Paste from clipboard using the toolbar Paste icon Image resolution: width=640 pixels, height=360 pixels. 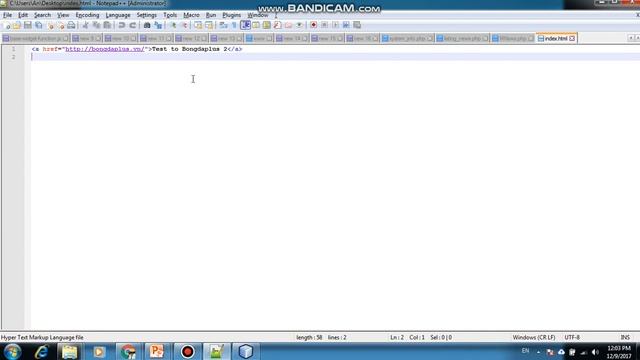tap(107, 25)
